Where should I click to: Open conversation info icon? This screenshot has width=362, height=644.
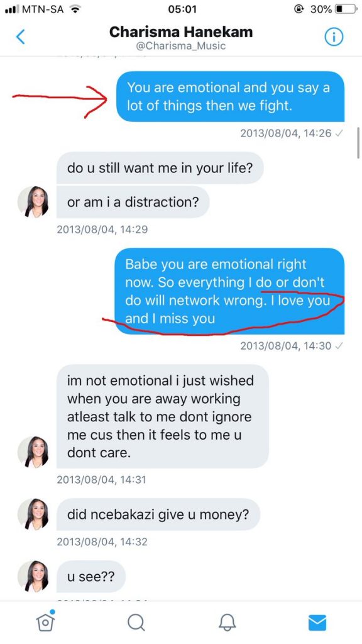334,37
